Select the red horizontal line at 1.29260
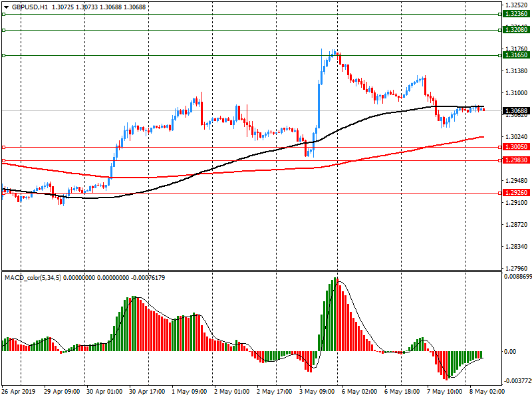The width and height of the screenshot is (532, 399). (x=266, y=193)
